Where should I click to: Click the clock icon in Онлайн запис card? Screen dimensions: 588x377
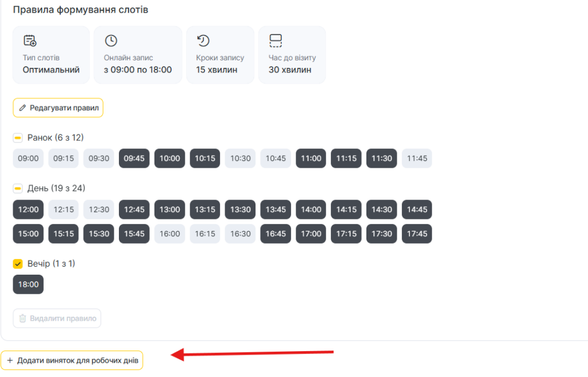[x=111, y=41]
